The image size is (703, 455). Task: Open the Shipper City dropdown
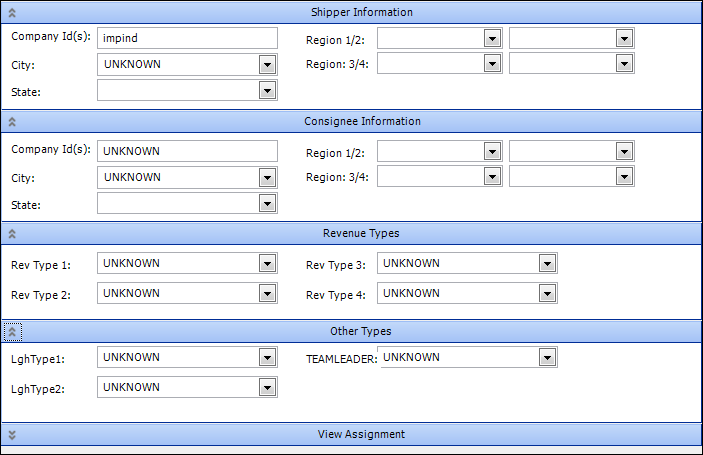(267, 64)
